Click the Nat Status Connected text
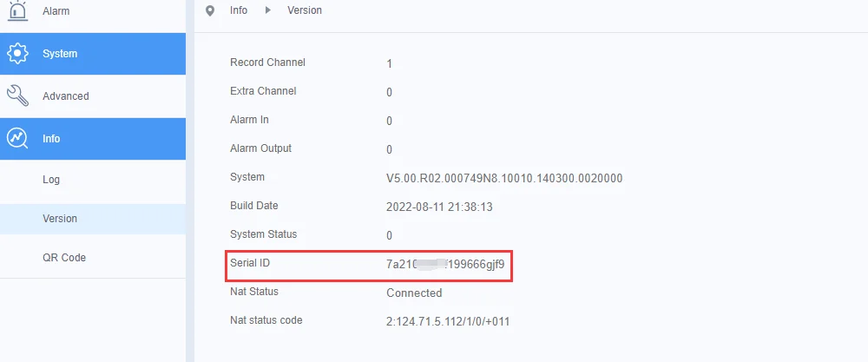868x362 pixels. 414,293
